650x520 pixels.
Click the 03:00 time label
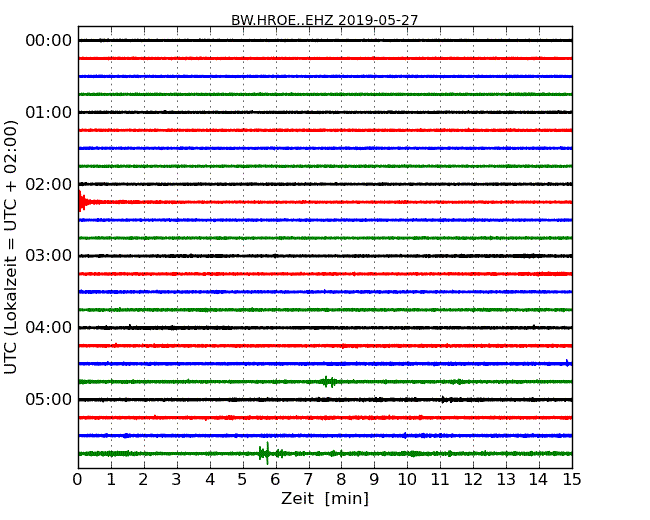tap(49, 255)
